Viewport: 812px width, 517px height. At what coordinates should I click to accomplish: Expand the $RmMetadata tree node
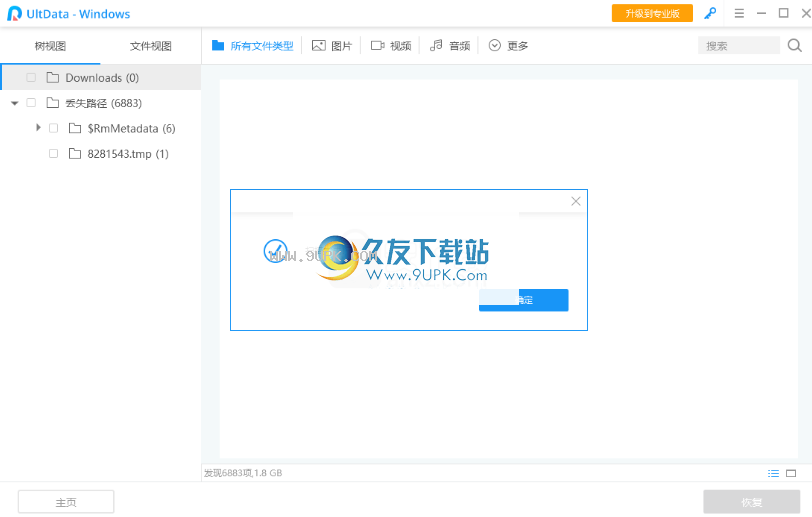[x=38, y=127]
